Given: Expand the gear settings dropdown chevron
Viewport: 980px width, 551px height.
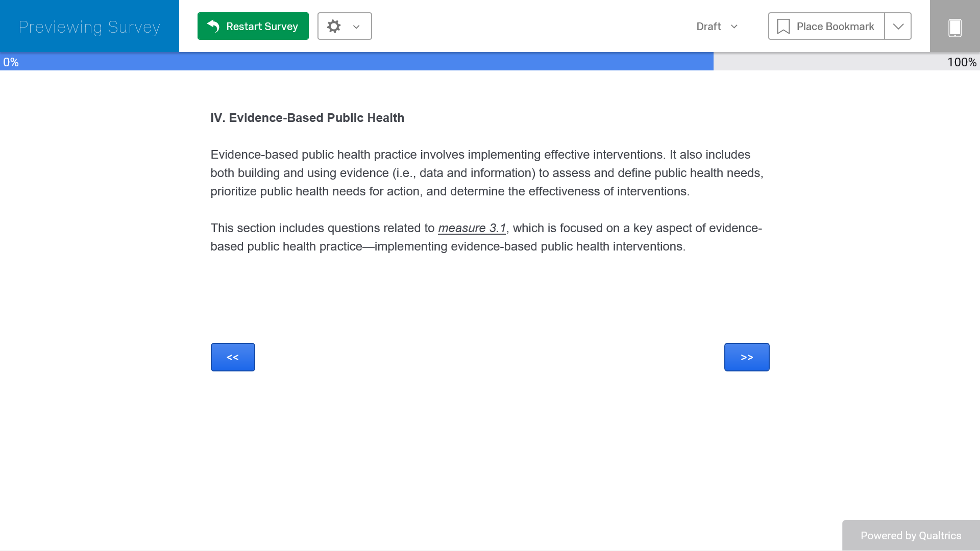Looking at the screenshot, I should click(356, 27).
